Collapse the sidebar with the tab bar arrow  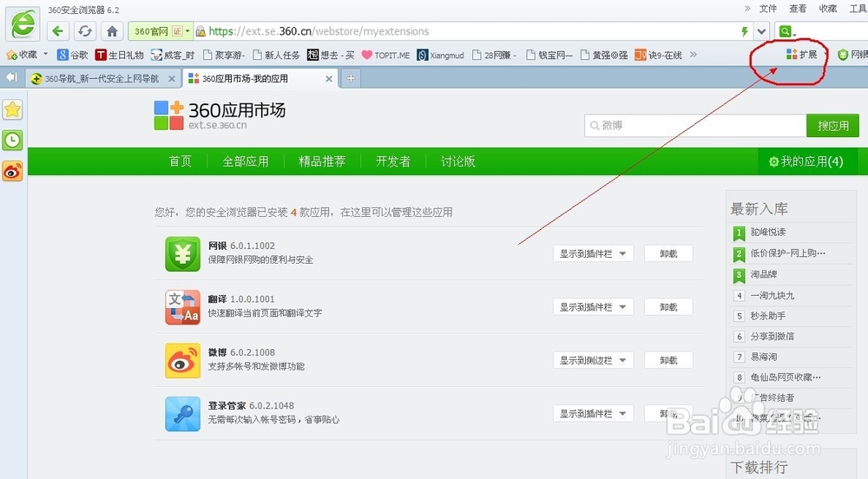[x=11, y=77]
